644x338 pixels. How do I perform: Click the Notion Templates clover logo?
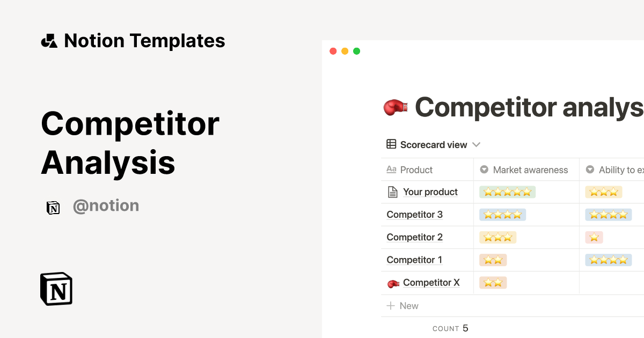coord(49,40)
